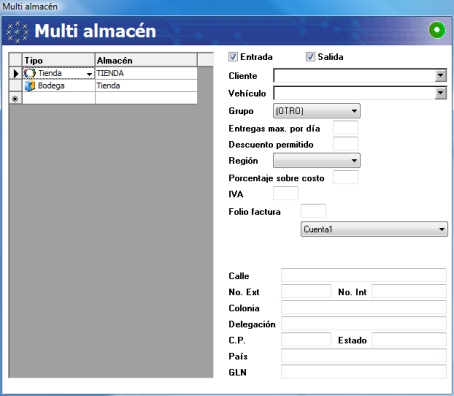Select the TIENDA almacén cell
The height and width of the screenshot is (396, 454).
146,73
